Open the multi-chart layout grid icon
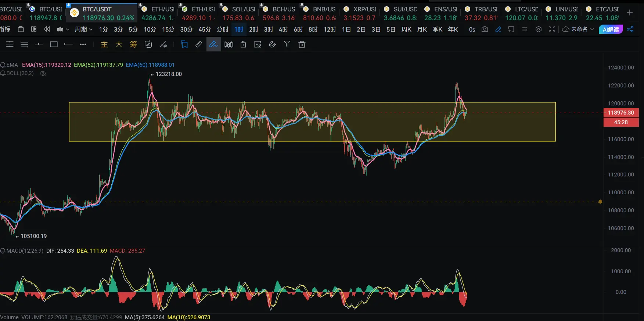The height and width of the screenshot is (321, 644). pos(34,29)
